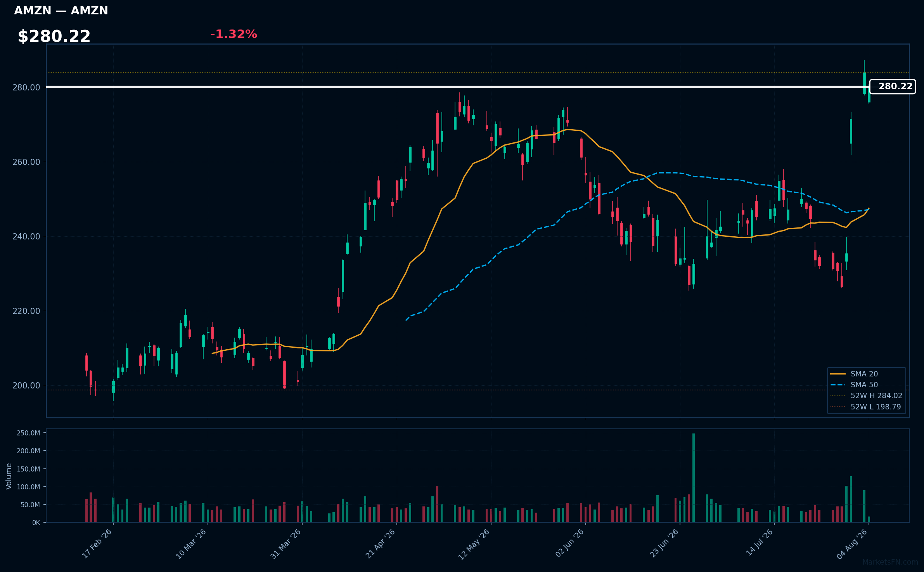Click the SMA 20 legend entry
This screenshot has height=572, width=924.
[854, 374]
